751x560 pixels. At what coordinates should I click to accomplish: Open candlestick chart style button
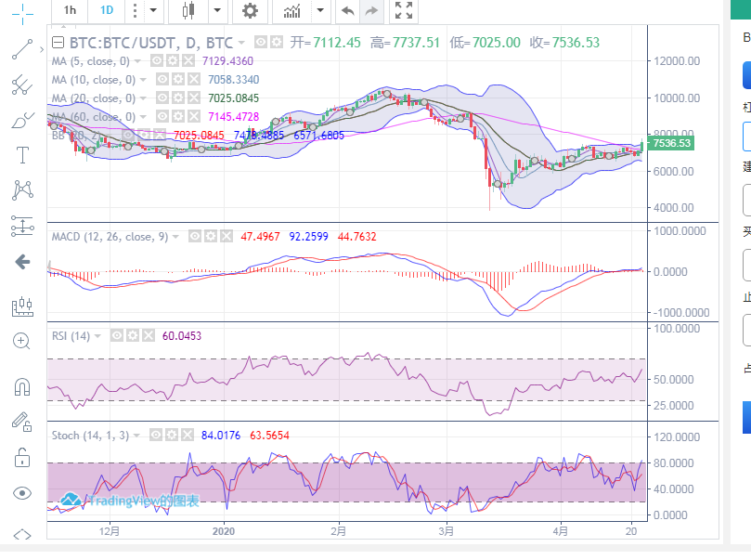[188, 10]
